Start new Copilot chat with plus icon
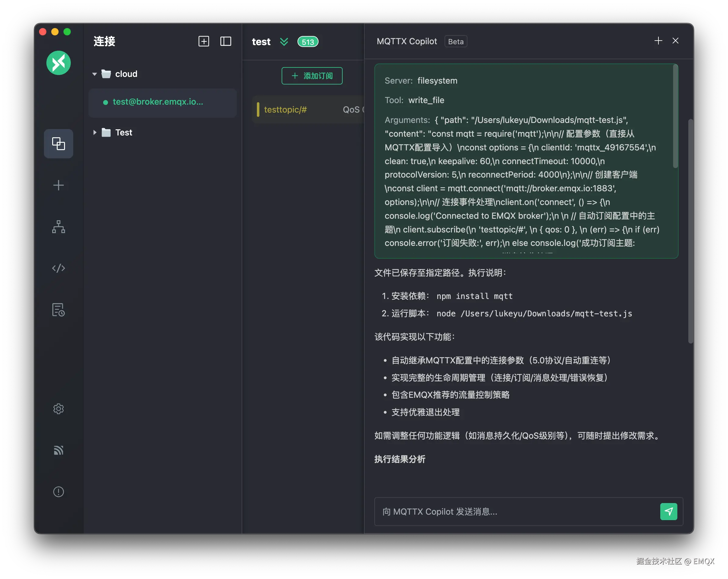 (658, 41)
